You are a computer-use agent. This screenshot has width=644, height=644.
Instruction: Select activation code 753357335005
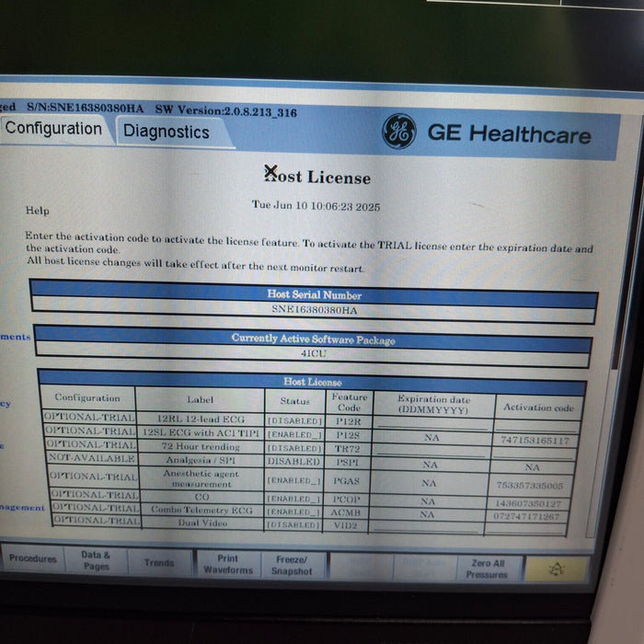[529, 485]
